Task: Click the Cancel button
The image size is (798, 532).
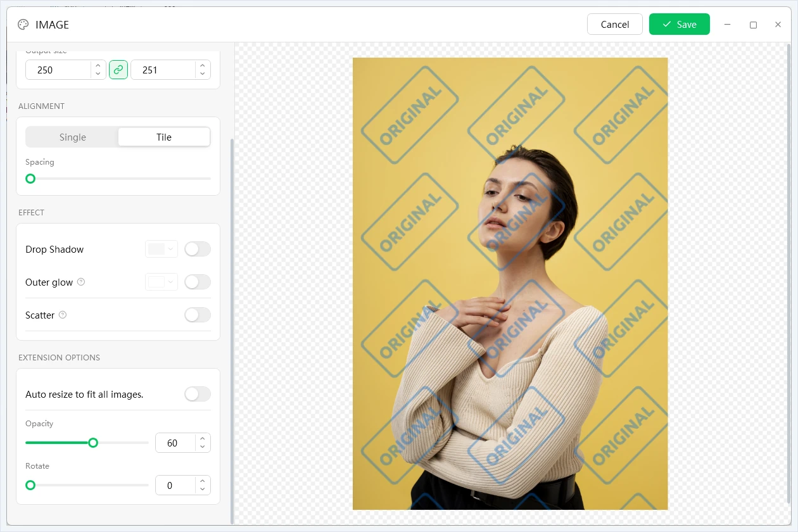Action: tap(615, 24)
